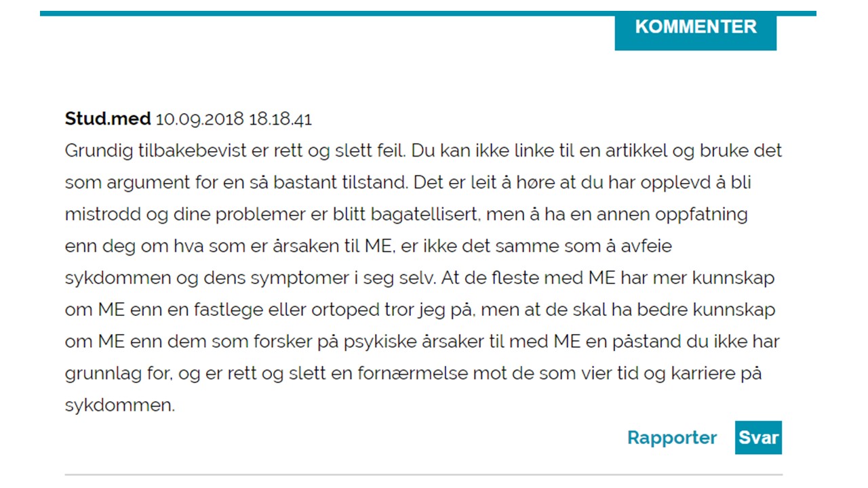The image size is (868, 488).
Task: Report the comment via Rapporter link
Action: tap(671, 438)
